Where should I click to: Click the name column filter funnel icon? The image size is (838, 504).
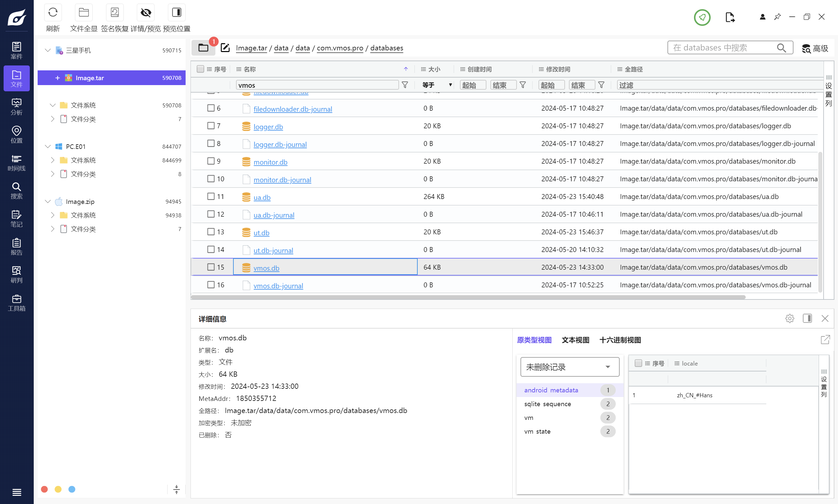(x=405, y=85)
